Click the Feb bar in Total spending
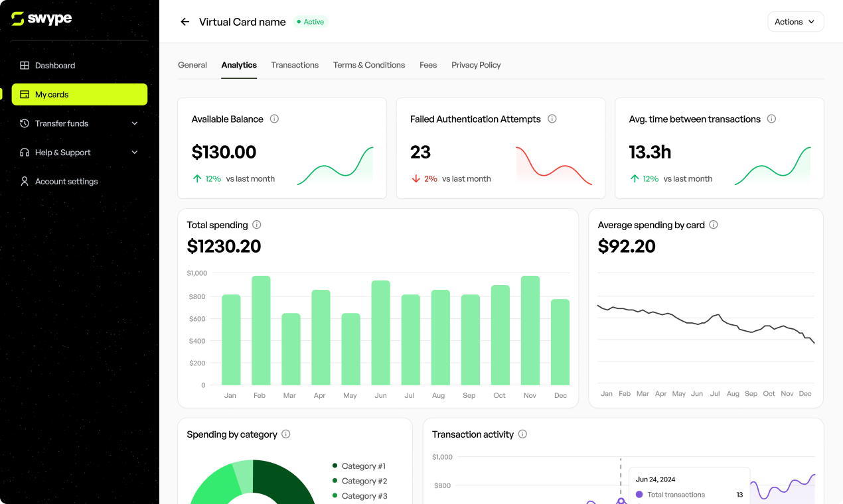The image size is (843, 504). click(x=261, y=330)
